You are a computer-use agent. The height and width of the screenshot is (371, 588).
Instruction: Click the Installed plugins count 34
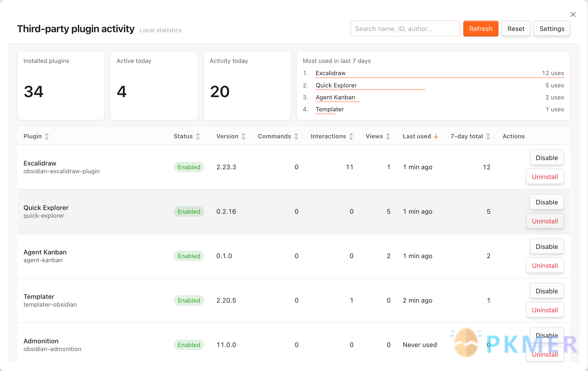tap(34, 91)
